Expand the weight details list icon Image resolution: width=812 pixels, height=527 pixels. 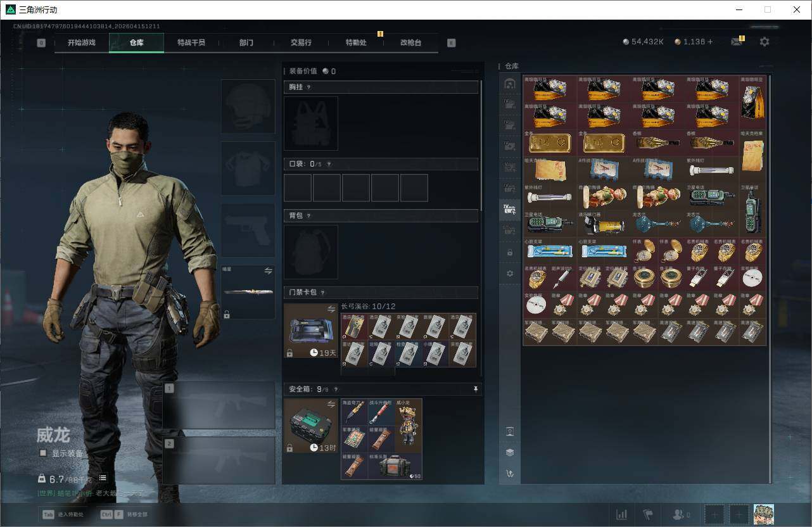pyautogui.click(x=103, y=478)
